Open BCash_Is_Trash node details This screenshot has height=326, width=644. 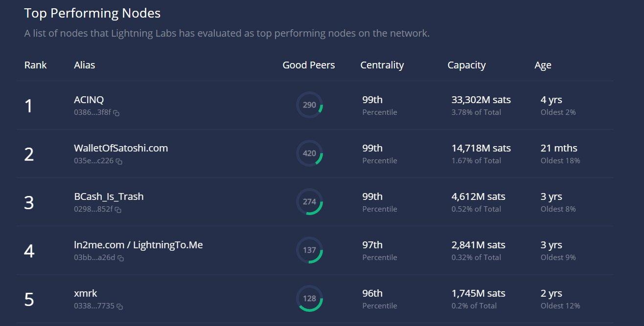(109, 196)
